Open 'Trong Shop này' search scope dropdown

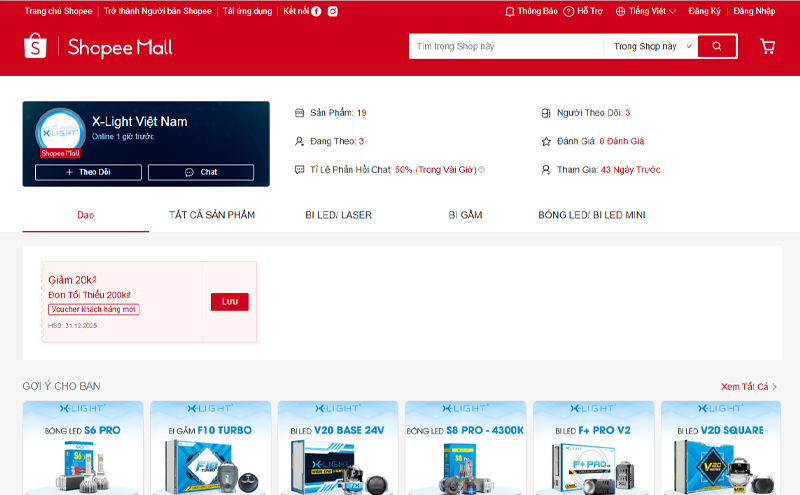pos(652,46)
